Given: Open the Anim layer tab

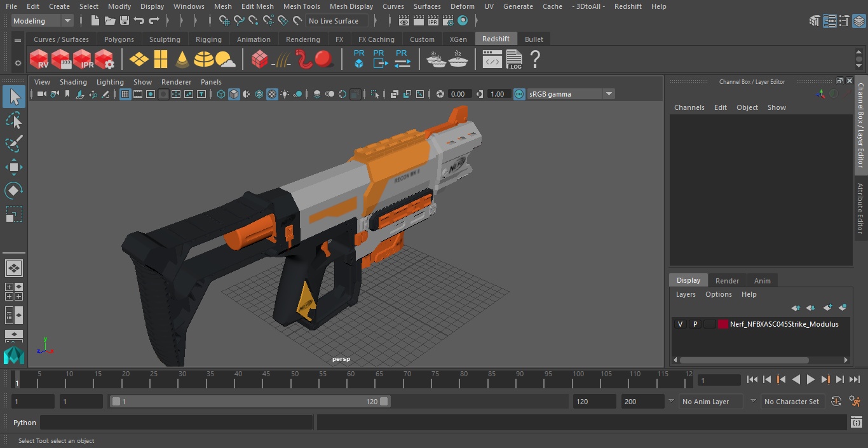Looking at the screenshot, I should click(x=762, y=281).
